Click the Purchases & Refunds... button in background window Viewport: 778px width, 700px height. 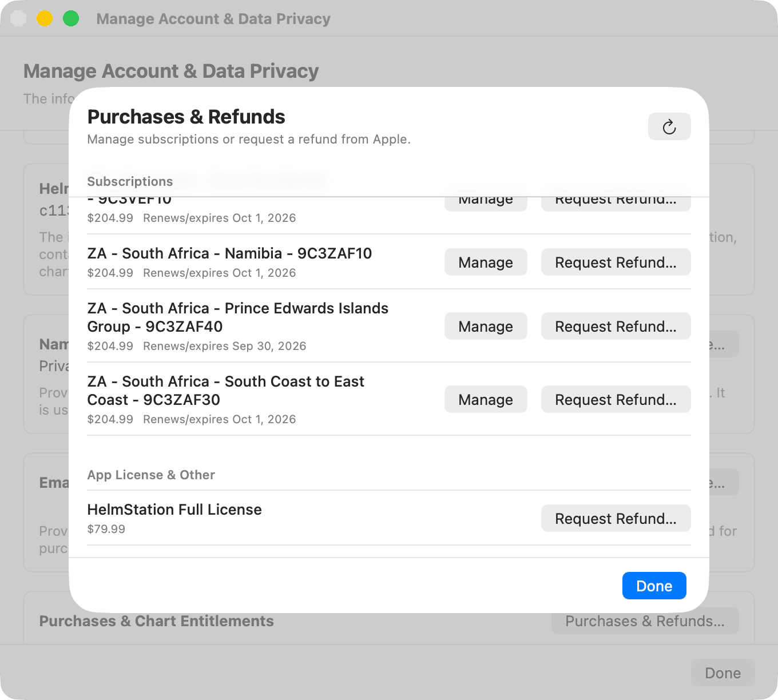click(x=645, y=621)
